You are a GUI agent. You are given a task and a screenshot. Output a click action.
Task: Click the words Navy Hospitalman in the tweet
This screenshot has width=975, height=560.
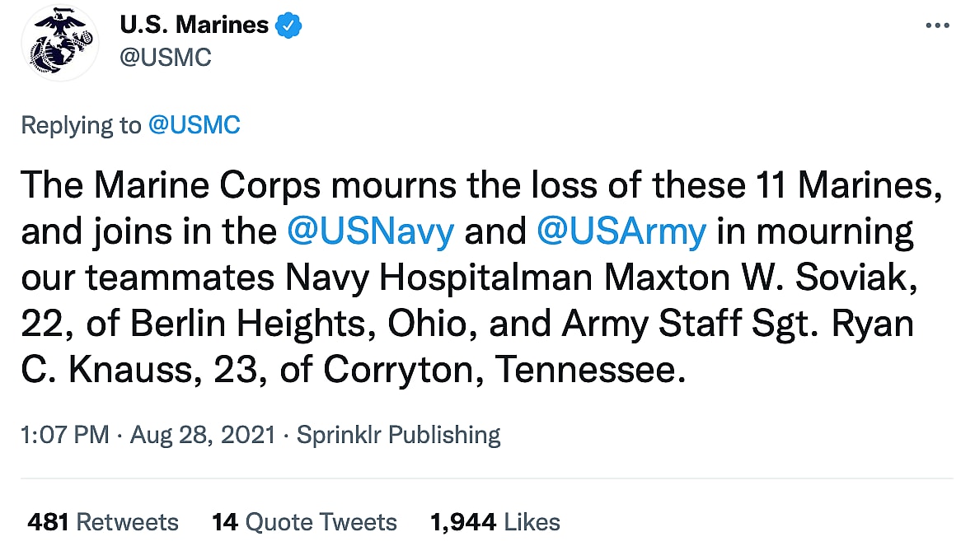click(438, 278)
